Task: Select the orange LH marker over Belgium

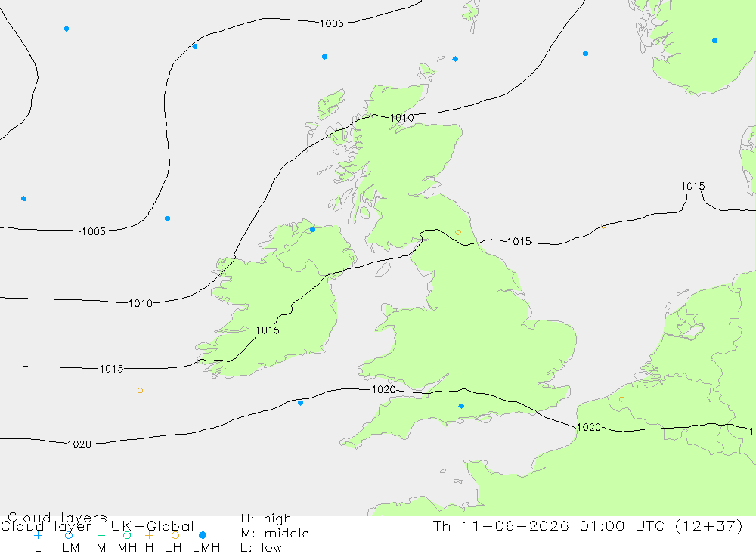Action: [x=621, y=399]
